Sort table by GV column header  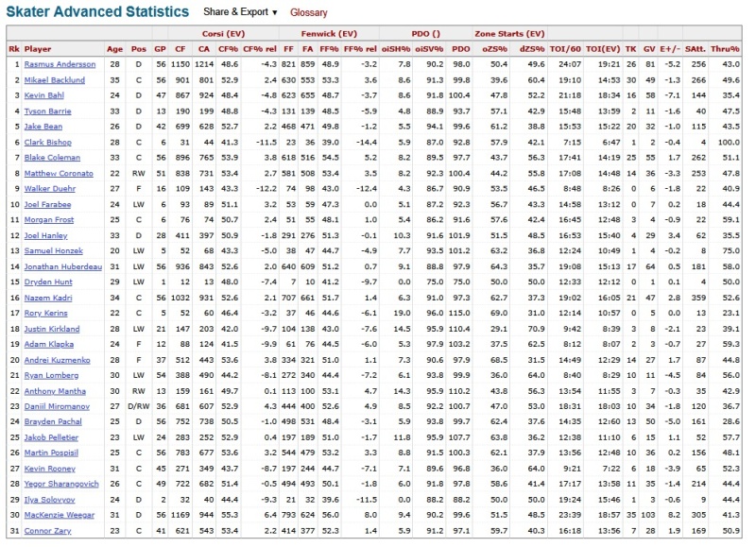tap(649, 49)
